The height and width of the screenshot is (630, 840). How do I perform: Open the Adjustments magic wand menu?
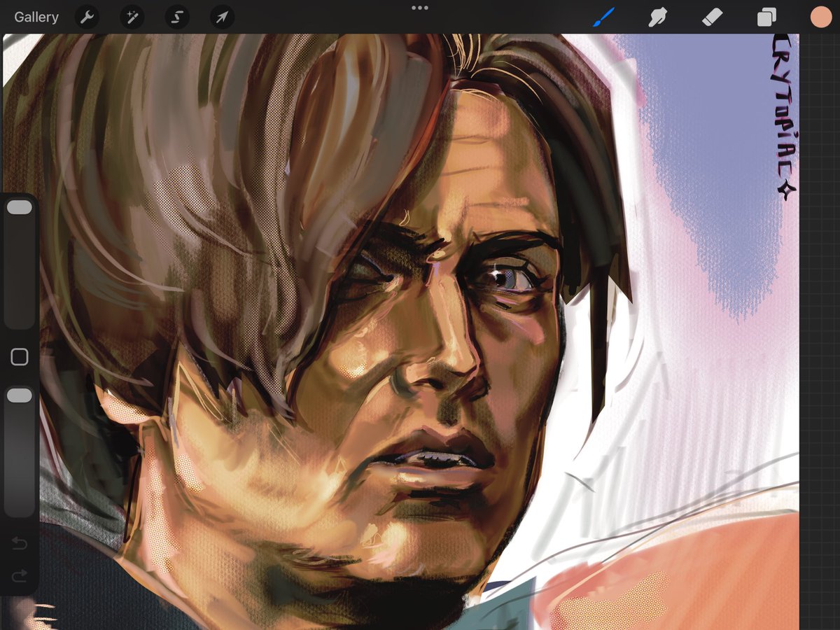pos(132,17)
